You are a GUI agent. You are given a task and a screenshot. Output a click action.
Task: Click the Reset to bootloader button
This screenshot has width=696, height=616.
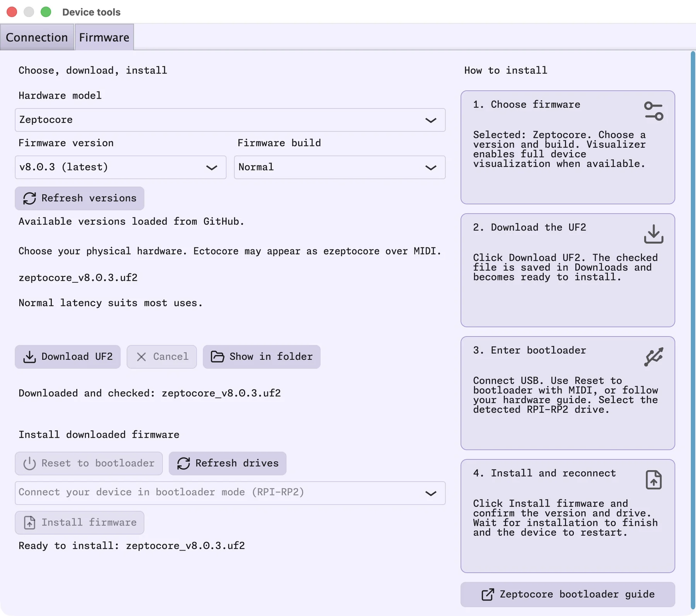89,463
